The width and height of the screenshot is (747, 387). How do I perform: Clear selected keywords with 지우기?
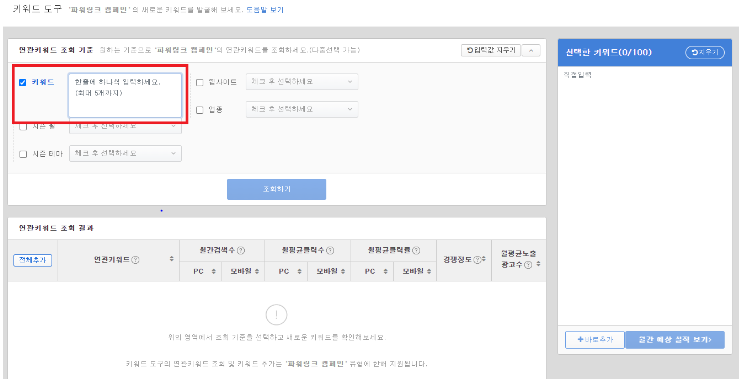[x=705, y=52]
